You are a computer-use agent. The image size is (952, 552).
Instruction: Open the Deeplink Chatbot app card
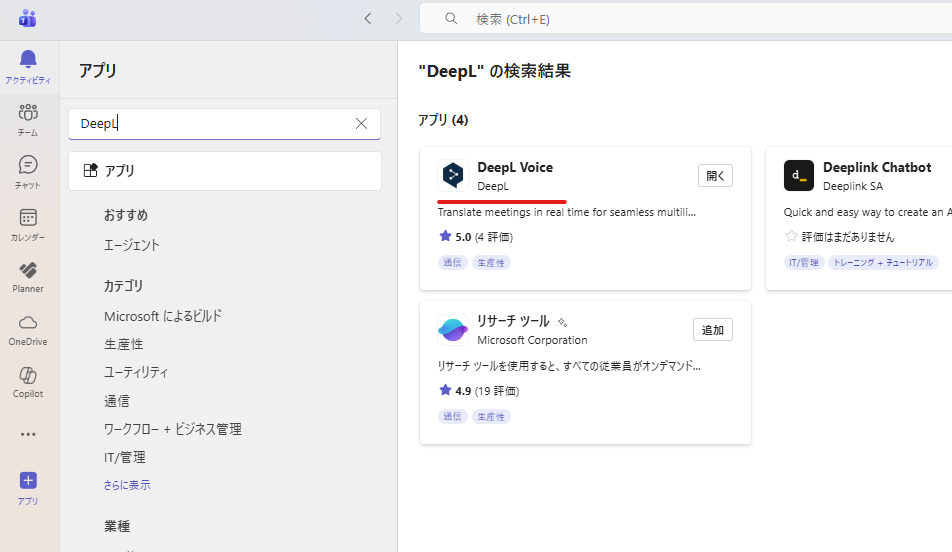point(876,168)
